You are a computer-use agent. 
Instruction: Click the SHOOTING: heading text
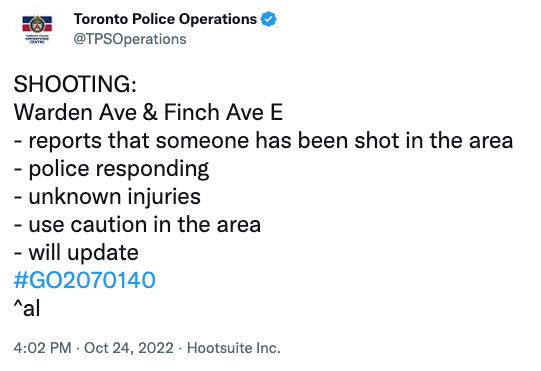coord(75,84)
